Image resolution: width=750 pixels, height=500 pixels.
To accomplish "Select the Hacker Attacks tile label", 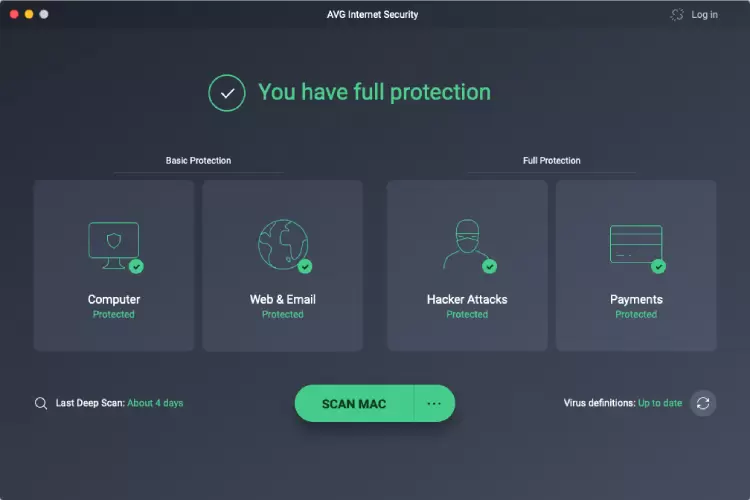I will coord(467,300).
